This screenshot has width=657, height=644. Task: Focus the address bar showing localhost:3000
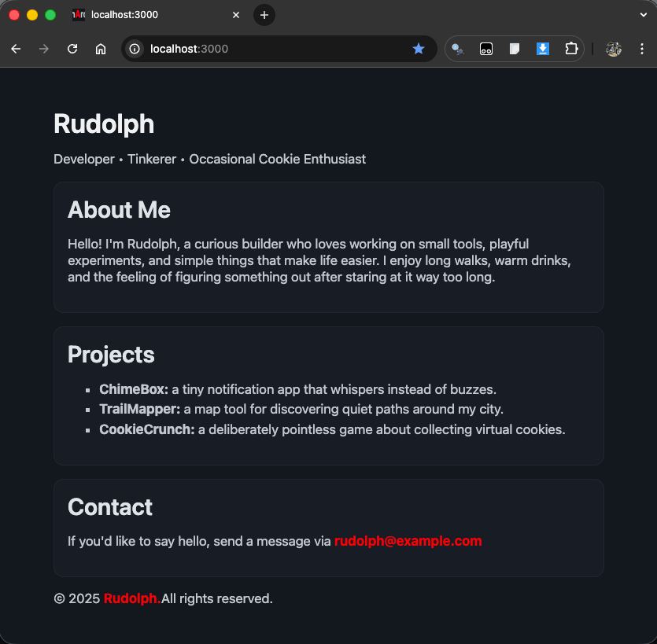point(275,49)
